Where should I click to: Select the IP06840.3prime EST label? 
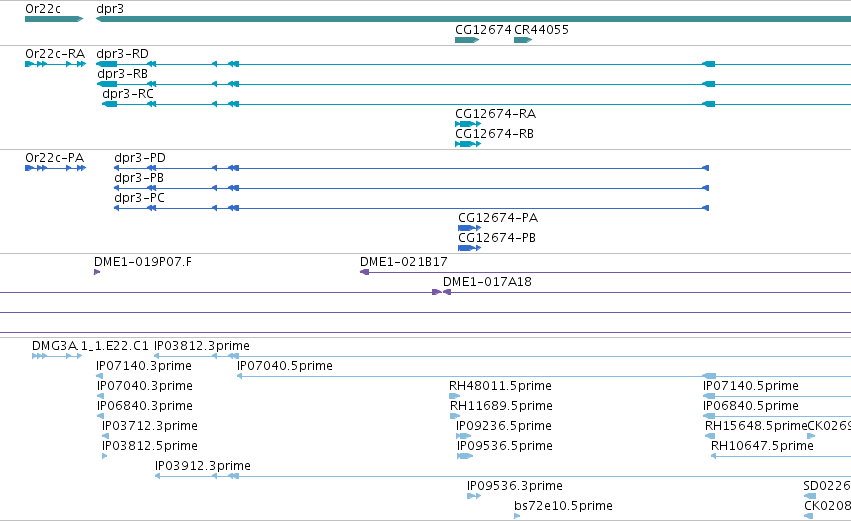tap(145, 406)
